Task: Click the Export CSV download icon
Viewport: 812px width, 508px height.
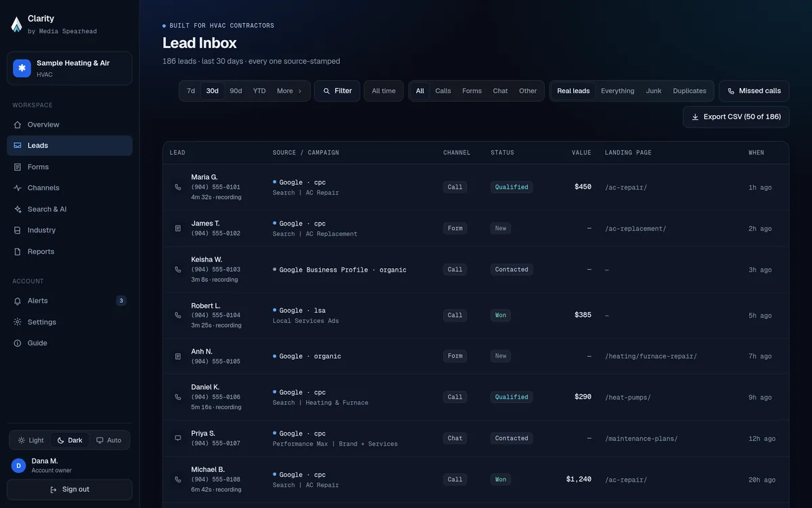Action: [695, 117]
